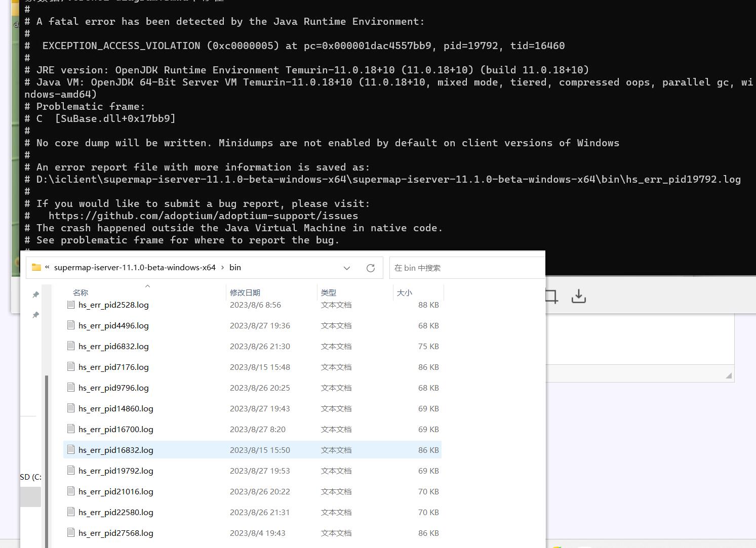Select file hs_err_pid9796.log
Viewport: 756px width, 548px height.
252,388
